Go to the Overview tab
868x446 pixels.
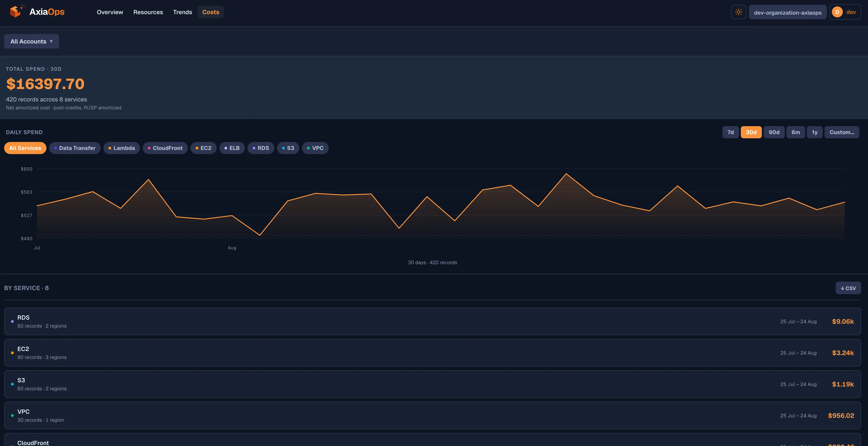[110, 12]
